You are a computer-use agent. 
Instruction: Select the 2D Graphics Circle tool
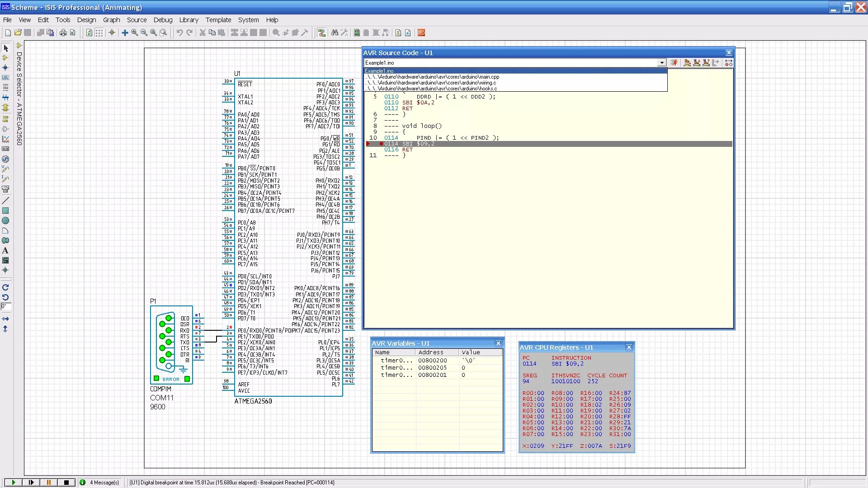[5, 221]
